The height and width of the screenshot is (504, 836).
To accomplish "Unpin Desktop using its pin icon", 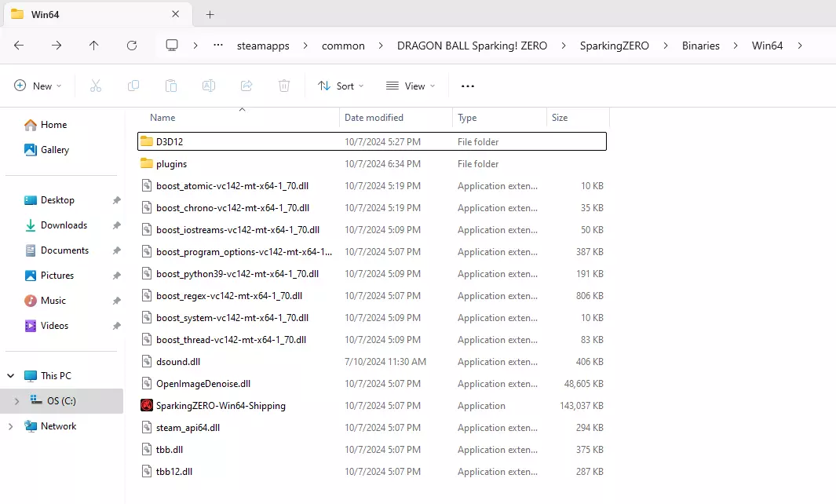I will point(116,200).
